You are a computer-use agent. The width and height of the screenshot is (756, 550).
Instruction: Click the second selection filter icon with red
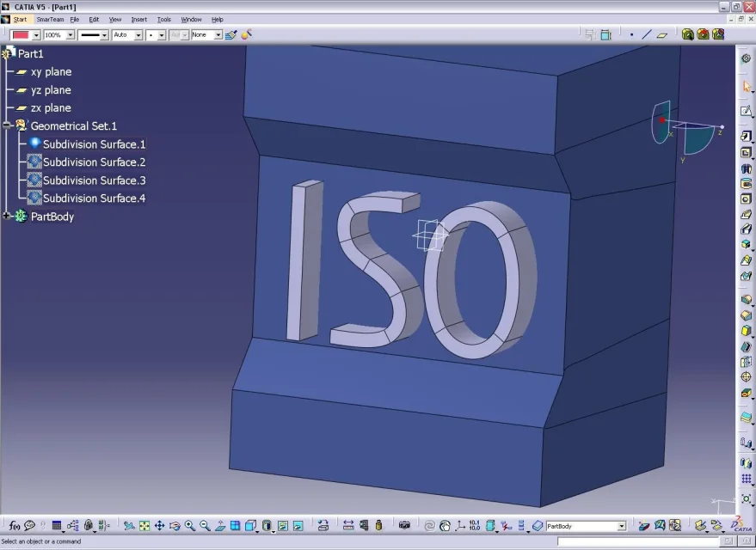(703, 34)
